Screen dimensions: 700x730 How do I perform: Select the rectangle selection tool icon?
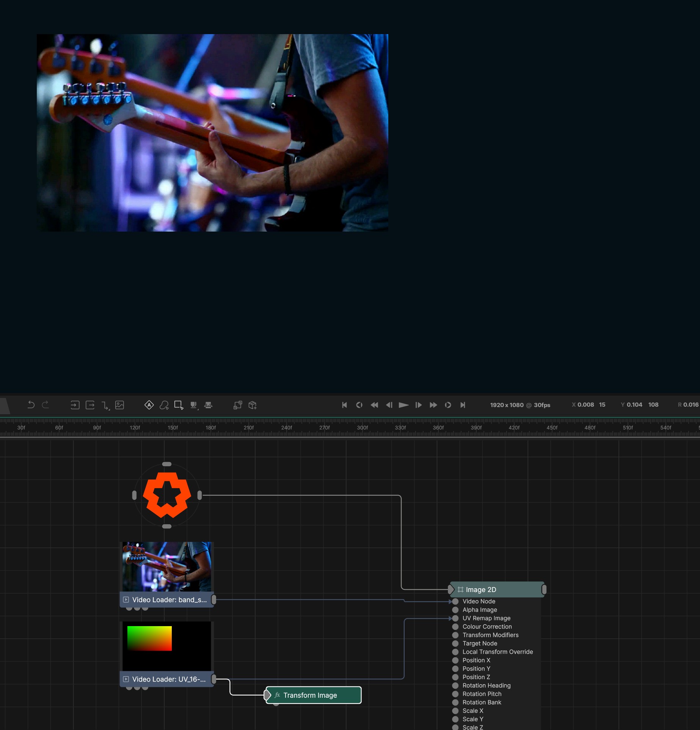click(179, 405)
